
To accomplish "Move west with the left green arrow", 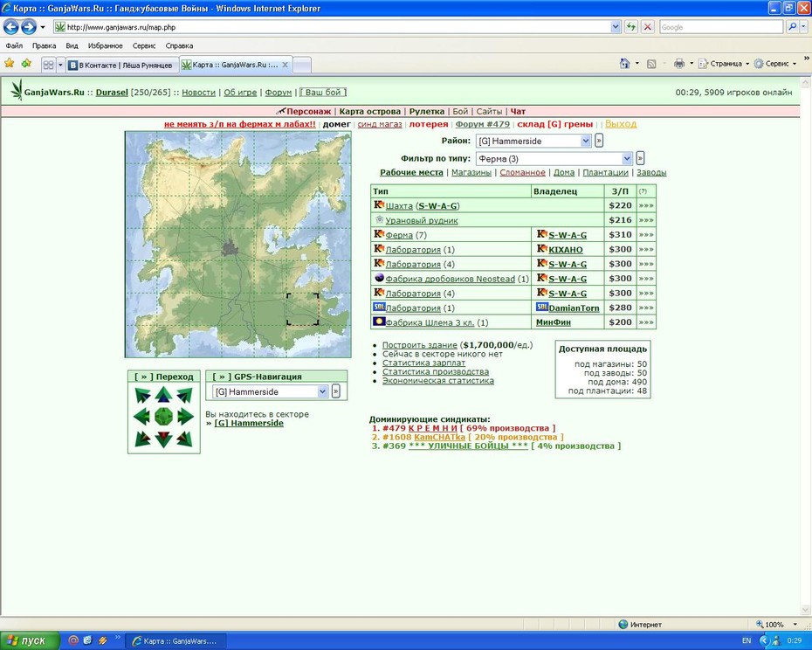I will click(141, 416).
